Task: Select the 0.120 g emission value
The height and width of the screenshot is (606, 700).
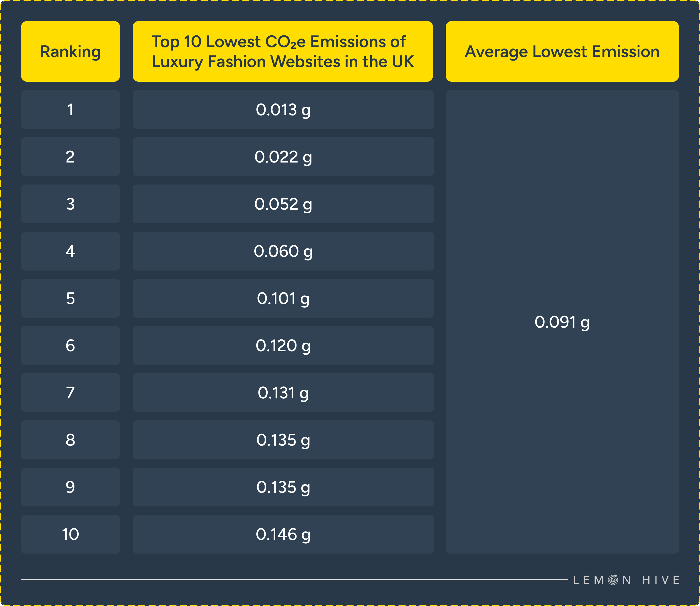Action: click(x=283, y=345)
